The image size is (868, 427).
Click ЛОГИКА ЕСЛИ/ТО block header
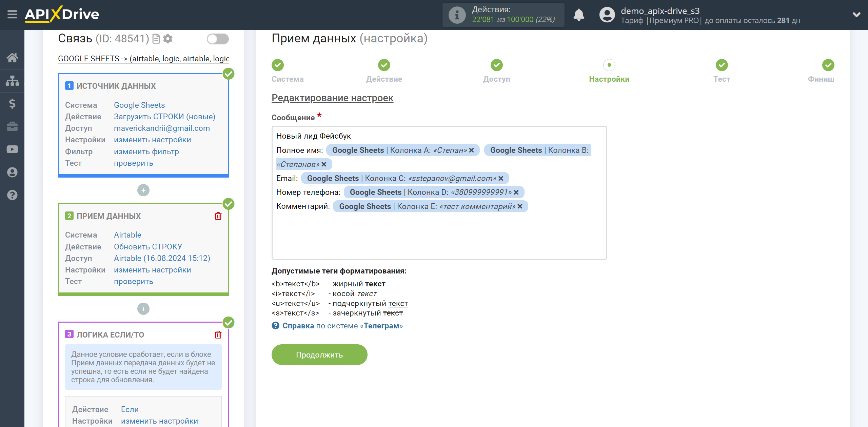click(110, 335)
